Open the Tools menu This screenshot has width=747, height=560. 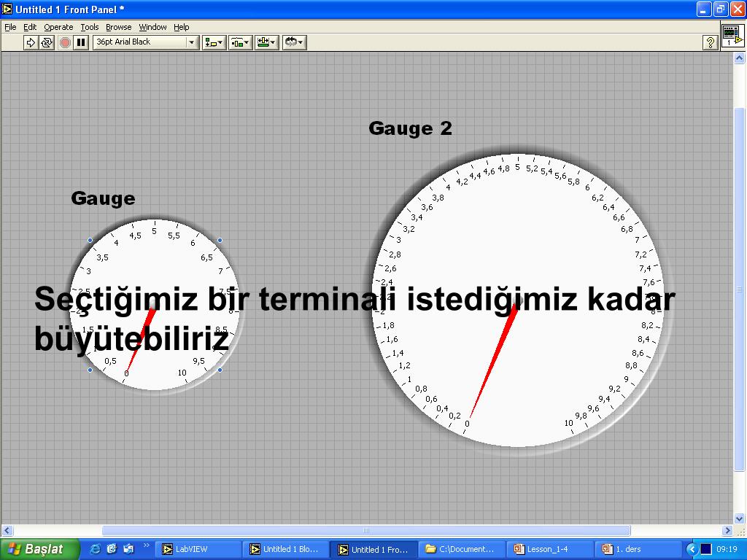90,27
